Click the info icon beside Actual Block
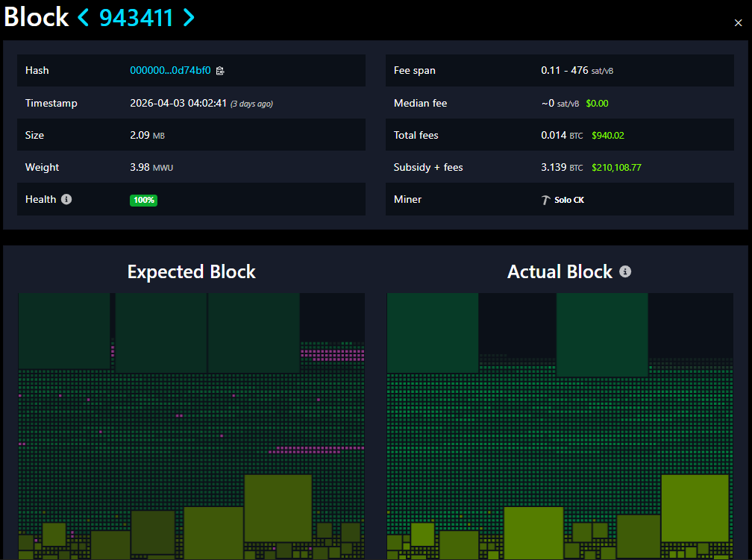The height and width of the screenshot is (560, 752). pos(625,271)
